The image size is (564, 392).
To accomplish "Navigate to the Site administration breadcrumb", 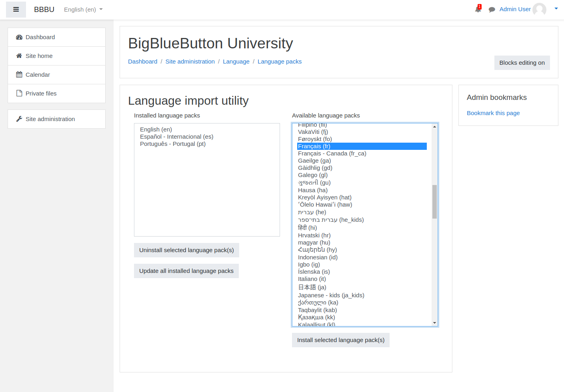I will pos(190,61).
